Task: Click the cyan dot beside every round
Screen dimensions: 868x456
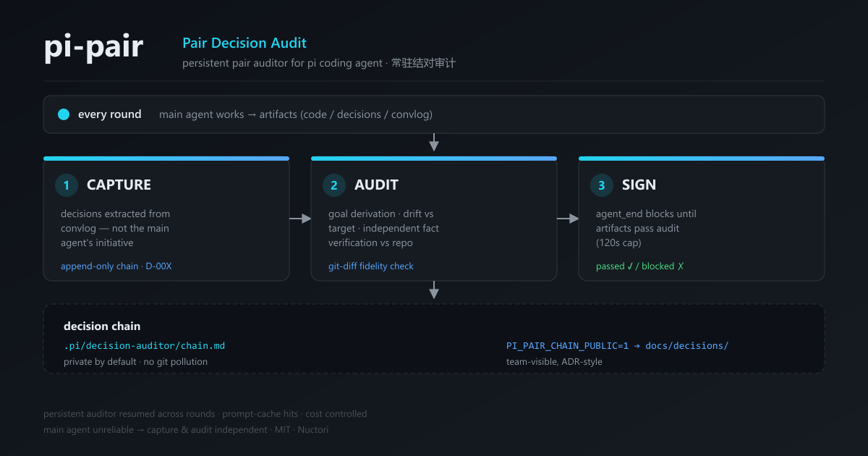Action: (x=64, y=114)
